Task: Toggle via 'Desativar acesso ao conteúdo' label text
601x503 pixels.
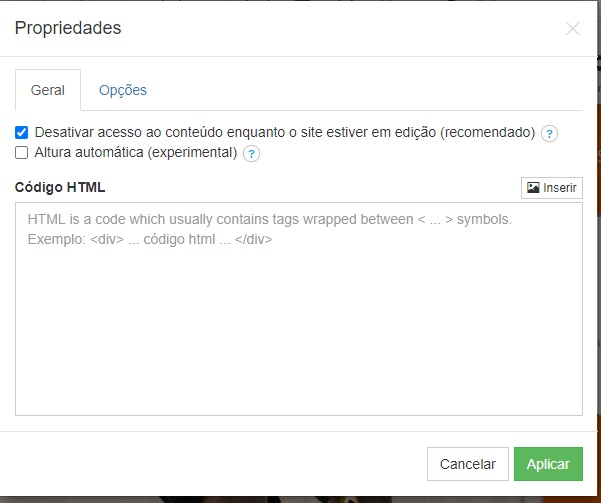Action: click(x=284, y=132)
